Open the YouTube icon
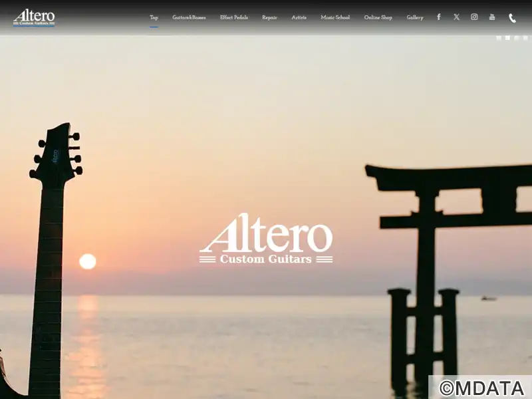 coord(492,17)
